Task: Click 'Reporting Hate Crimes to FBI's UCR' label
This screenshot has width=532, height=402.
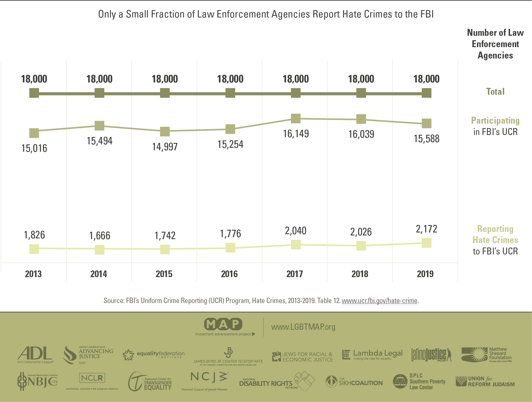Action: tap(495, 240)
